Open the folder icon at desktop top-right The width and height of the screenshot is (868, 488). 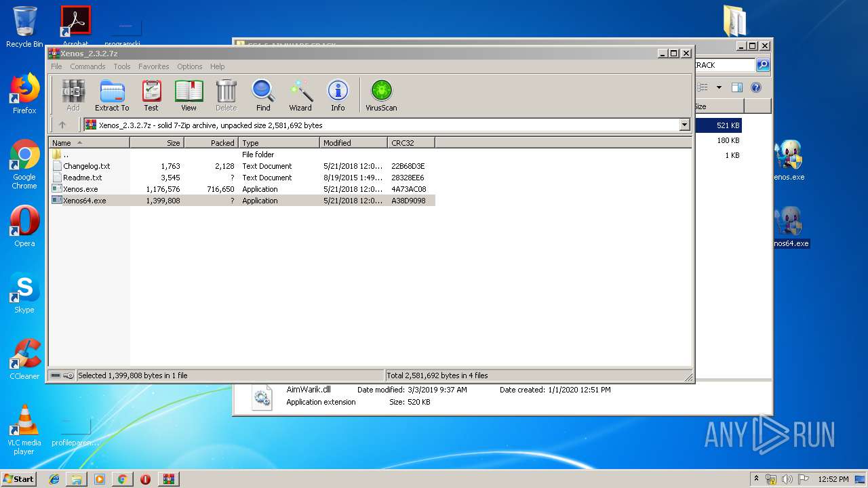(734, 20)
